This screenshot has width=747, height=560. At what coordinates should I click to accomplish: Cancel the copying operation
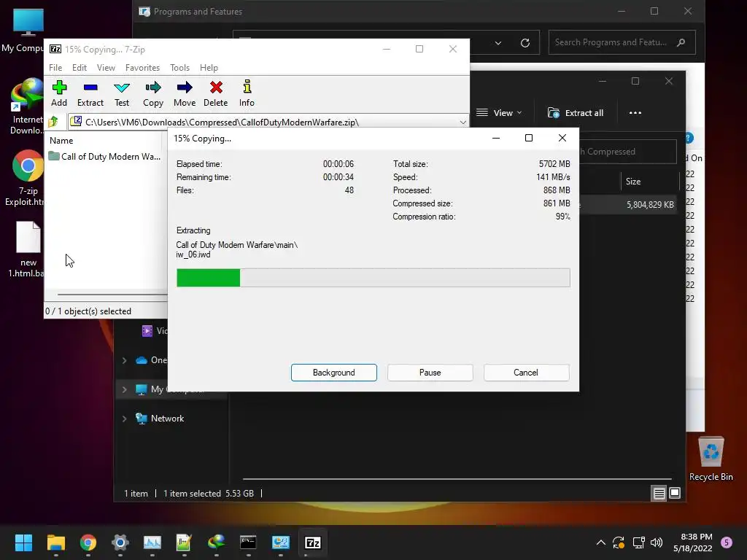[526, 373]
